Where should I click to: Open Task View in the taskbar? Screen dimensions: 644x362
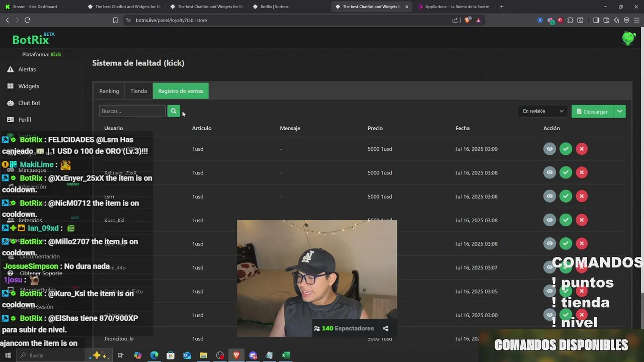tap(121, 355)
